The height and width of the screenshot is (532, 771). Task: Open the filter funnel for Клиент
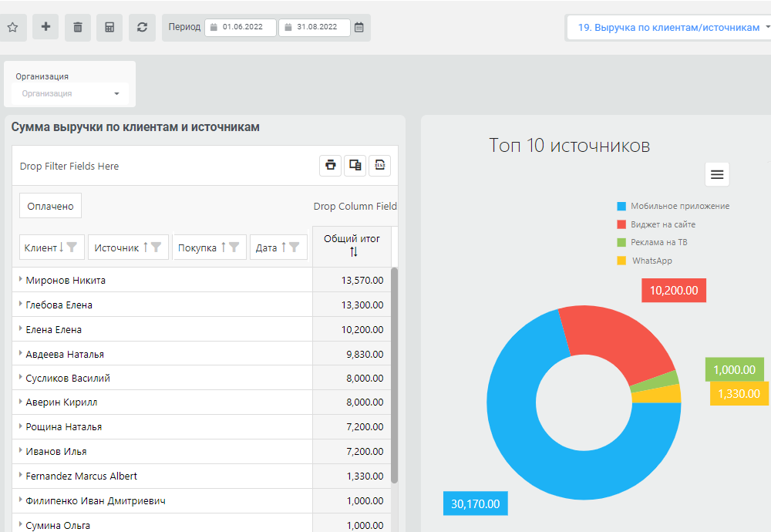click(x=72, y=247)
